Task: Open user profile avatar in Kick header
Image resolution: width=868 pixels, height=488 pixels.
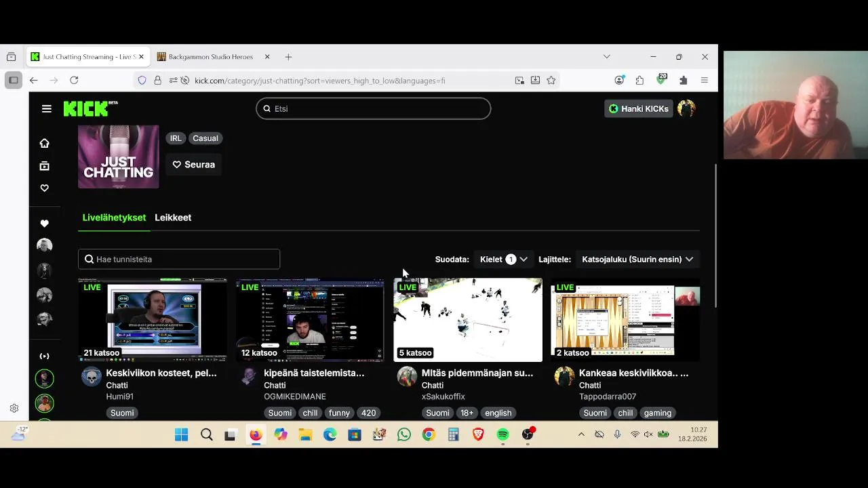Action: coord(686,108)
